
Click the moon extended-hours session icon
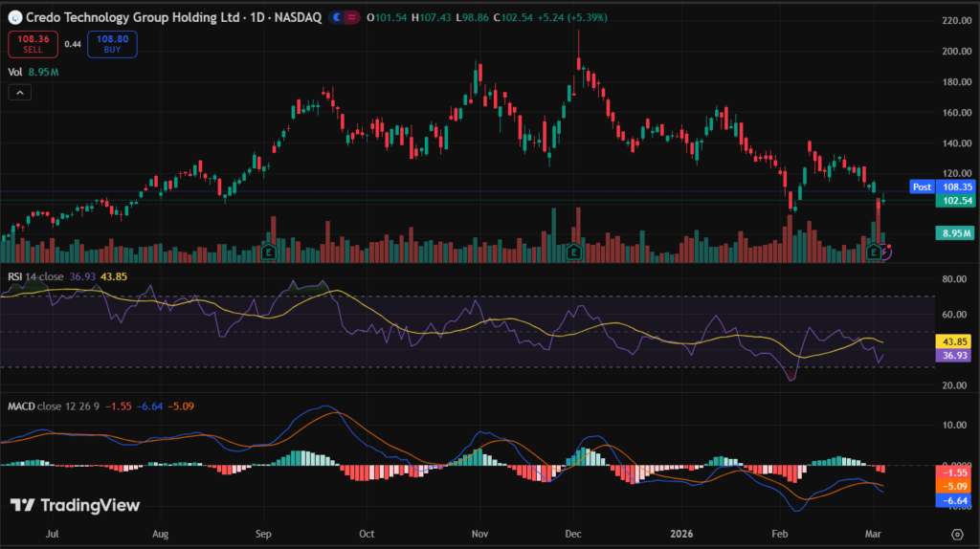[336, 18]
